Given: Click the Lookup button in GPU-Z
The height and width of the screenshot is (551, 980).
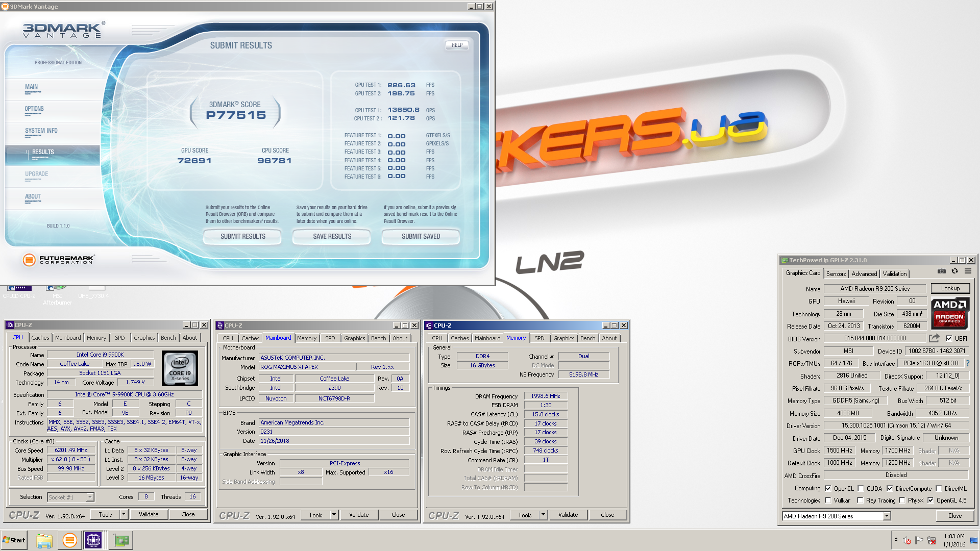Looking at the screenshot, I should click(x=950, y=288).
